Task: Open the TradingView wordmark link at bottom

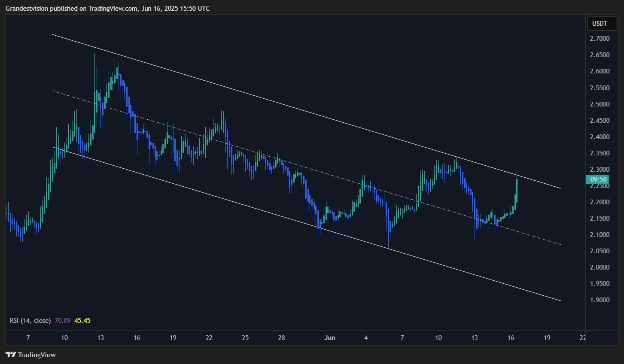Action: [x=37, y=355]
